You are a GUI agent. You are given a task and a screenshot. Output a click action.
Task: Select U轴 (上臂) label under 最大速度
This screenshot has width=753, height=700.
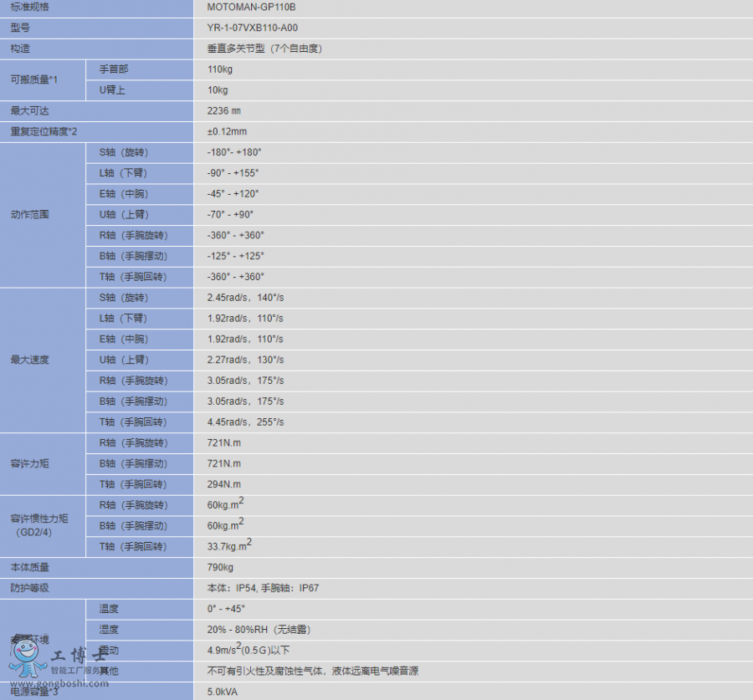tap(125, 360)
